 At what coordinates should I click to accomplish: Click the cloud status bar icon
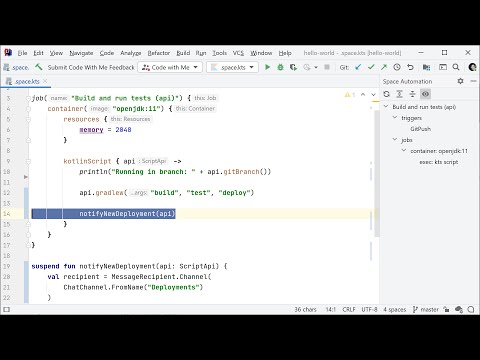point(459,309)
